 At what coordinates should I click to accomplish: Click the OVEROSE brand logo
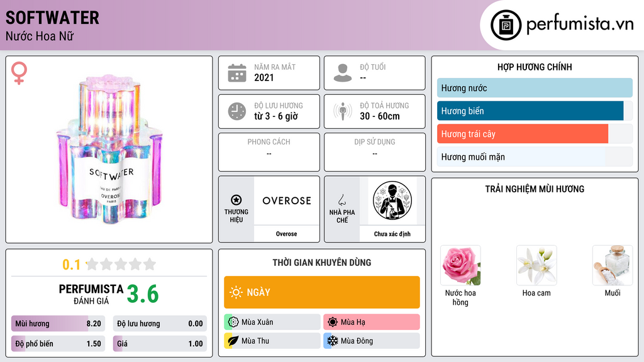point(287,200)
